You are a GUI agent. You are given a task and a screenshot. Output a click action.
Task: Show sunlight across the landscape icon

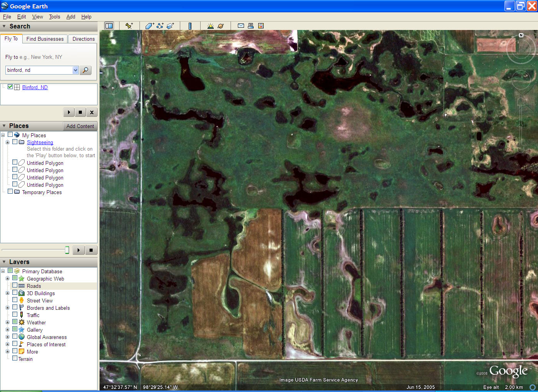point(210,26)
